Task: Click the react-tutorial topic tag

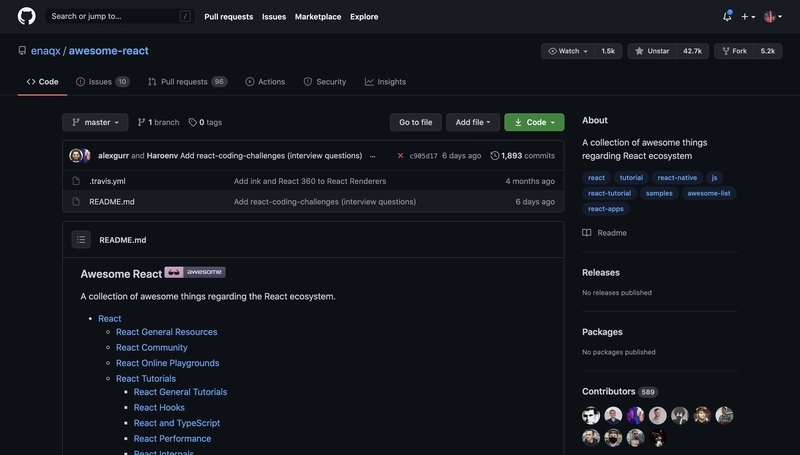Action: (609, 193)
